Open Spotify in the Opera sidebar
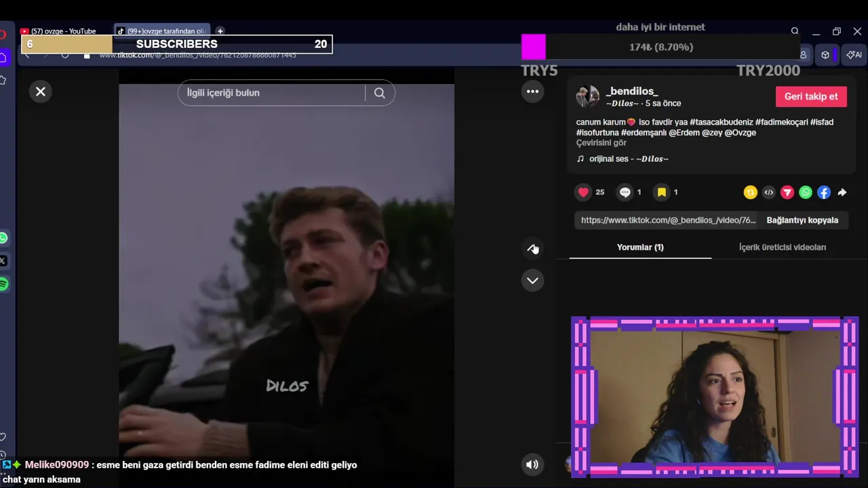868x488 pixels. pos(3,284)
